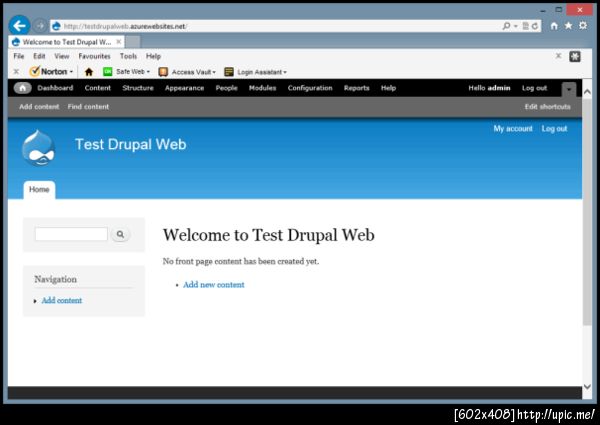The height and width of the screenshot is (425, 600).
Task: Open the Appearance admin menu
Action: point(184,88)
